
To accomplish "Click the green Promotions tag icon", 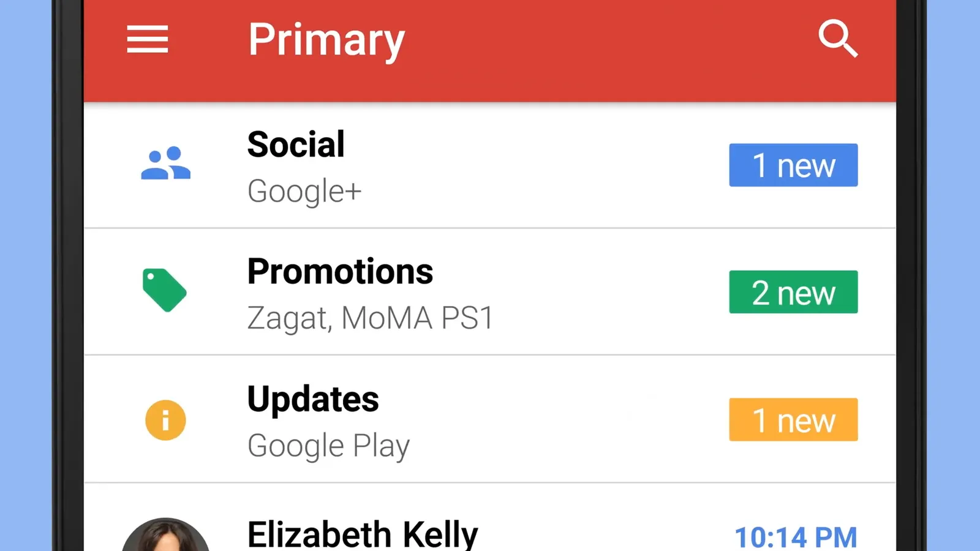I will 164,290.
